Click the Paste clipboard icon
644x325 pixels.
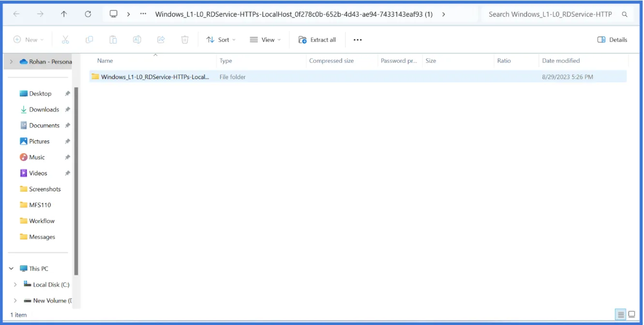[113, 40]
